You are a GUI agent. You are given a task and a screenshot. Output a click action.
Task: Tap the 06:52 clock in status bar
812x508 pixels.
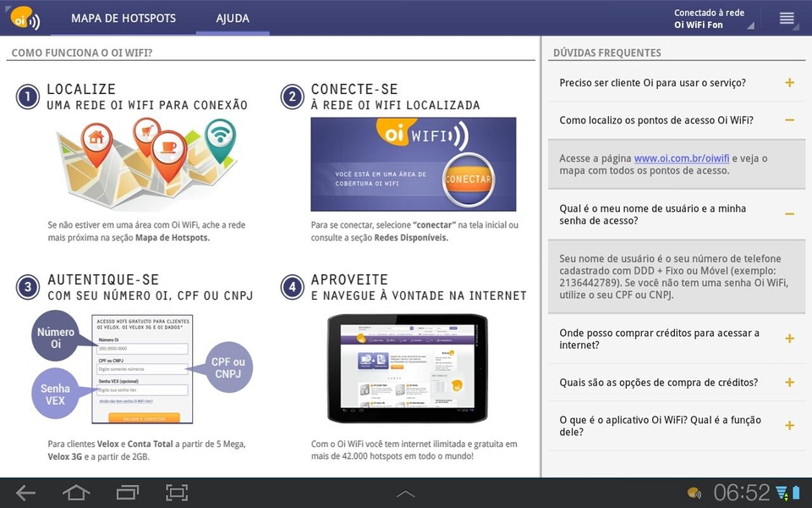click(x=742, y=493)
